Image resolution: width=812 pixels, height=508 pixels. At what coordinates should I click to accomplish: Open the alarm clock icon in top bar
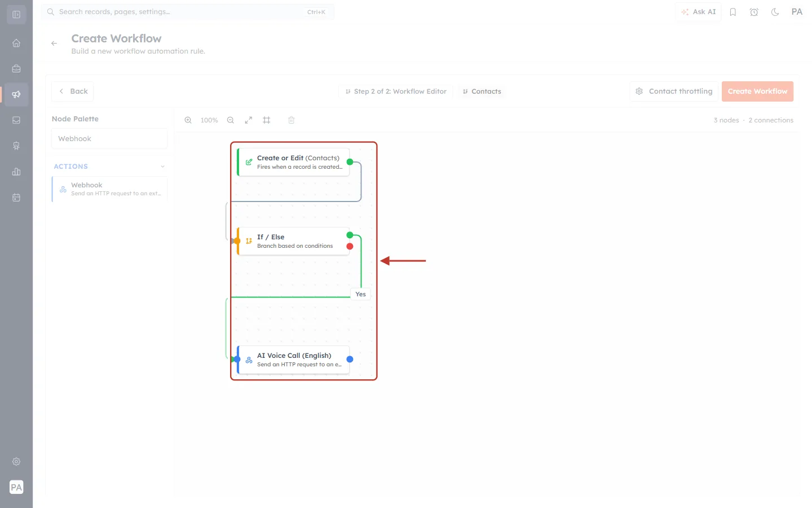[754, 12]
